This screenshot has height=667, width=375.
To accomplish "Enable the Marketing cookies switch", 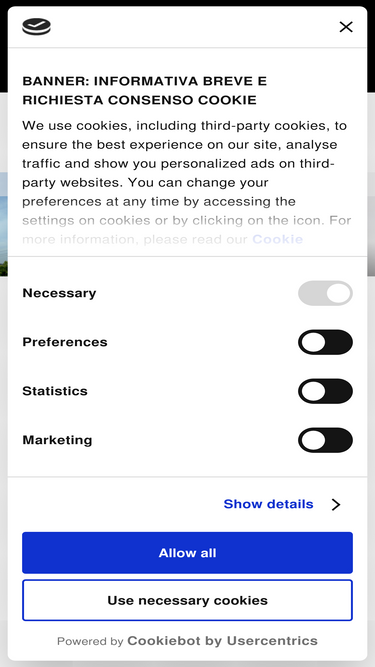I will pos(325,440).
